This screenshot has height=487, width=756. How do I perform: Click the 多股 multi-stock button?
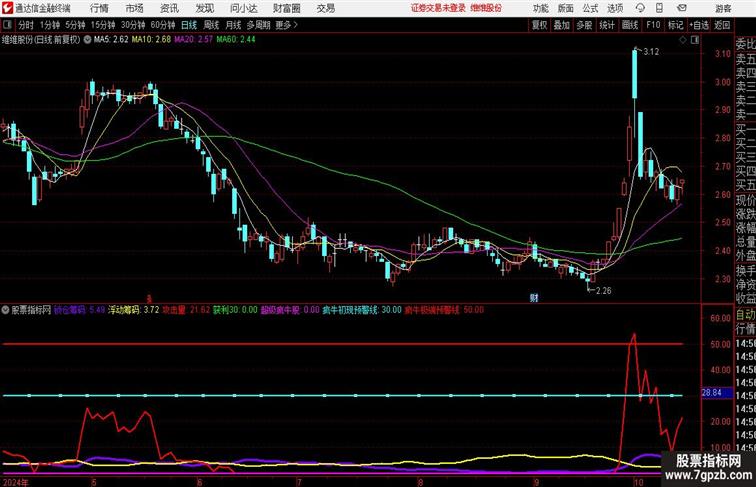(x=584, y=25)
